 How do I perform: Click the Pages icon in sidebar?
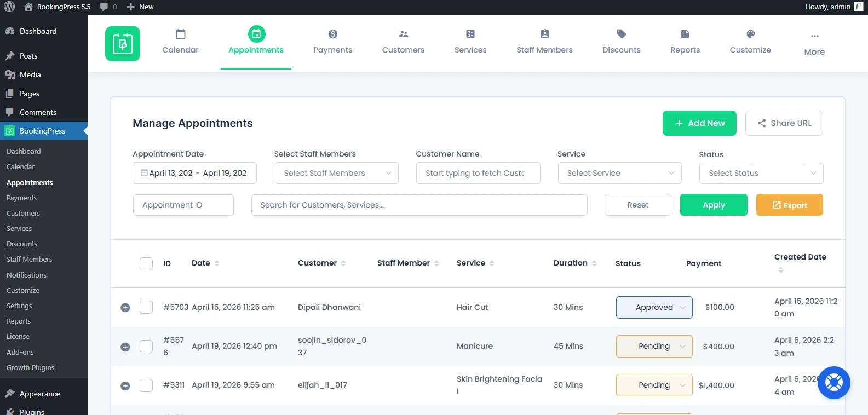click(10, 94)
